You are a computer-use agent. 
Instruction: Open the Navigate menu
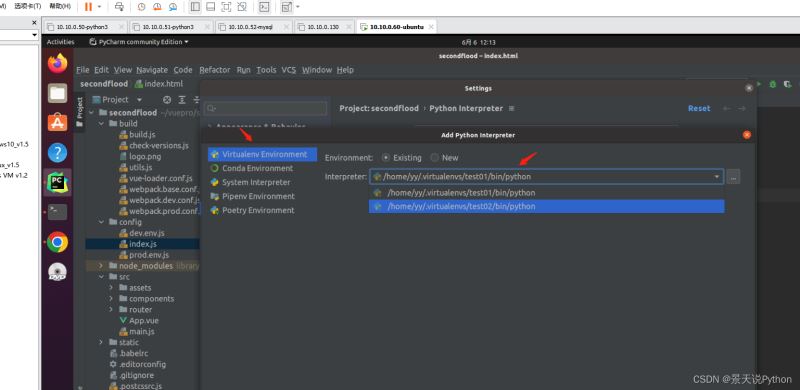click(152, 70)
